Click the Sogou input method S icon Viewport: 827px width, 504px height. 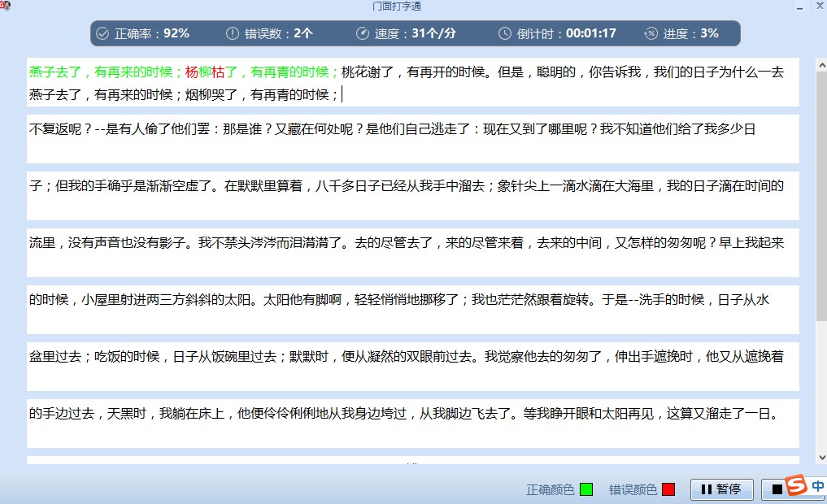coord(796,486)
